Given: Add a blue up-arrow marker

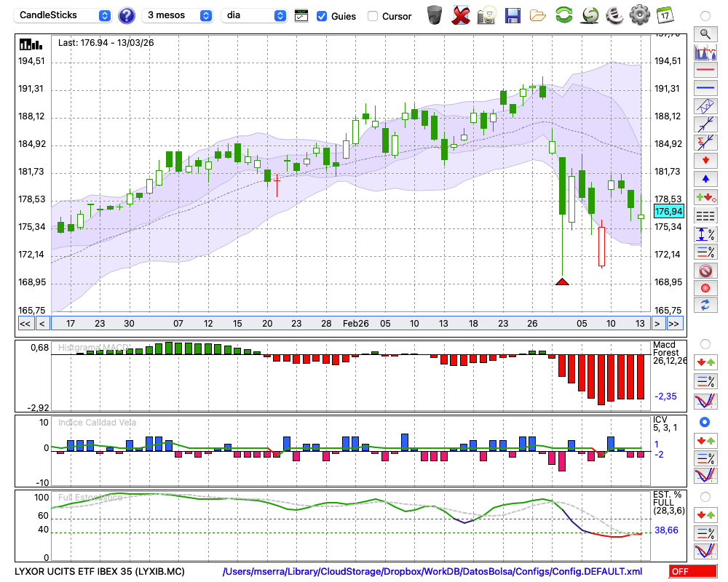Looking at the screenshot, I should pos(705,179).
